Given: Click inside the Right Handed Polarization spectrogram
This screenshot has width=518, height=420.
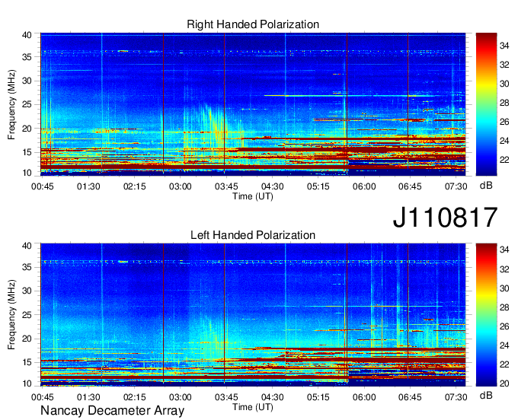Looking at the screenshot, I should pos(253,104).
